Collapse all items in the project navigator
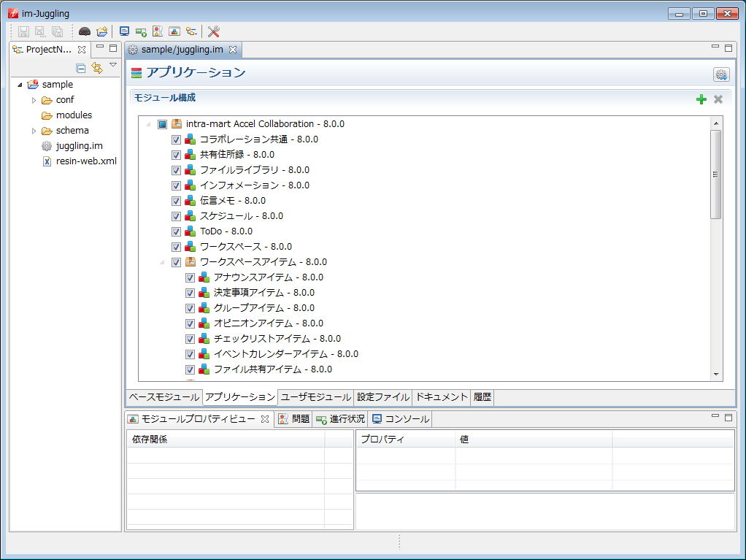This screenshot has height=560, width=746. [x=81, y=68]
